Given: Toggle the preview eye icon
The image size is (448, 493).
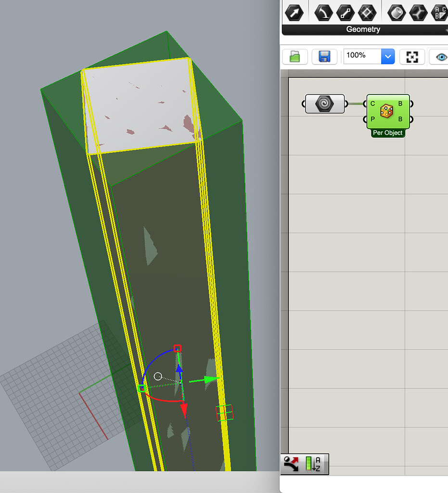Looking at the screenshot, I should tap(441, 56).
